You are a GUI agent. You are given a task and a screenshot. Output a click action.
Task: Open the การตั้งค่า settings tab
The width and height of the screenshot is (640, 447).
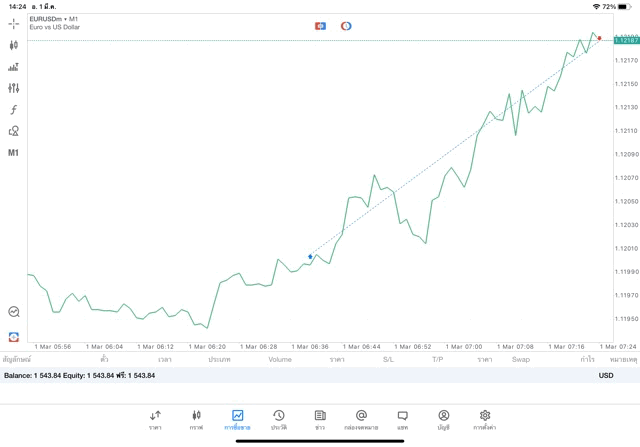(485, 420)
